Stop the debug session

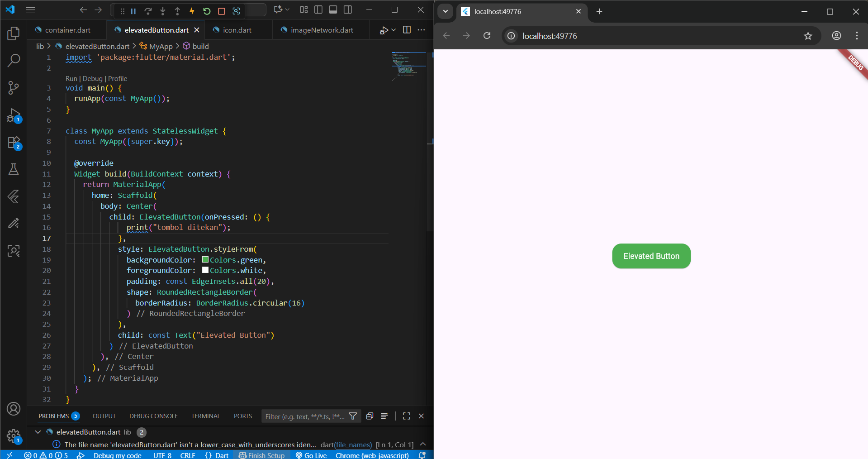(221, 11)
